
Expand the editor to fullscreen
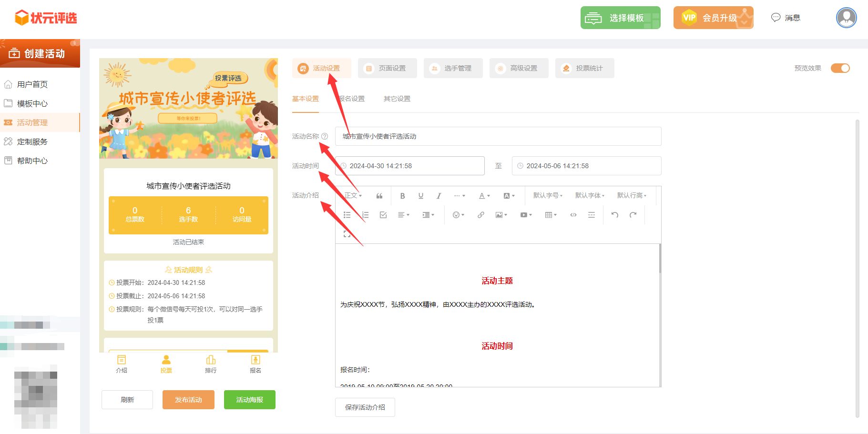347,234
